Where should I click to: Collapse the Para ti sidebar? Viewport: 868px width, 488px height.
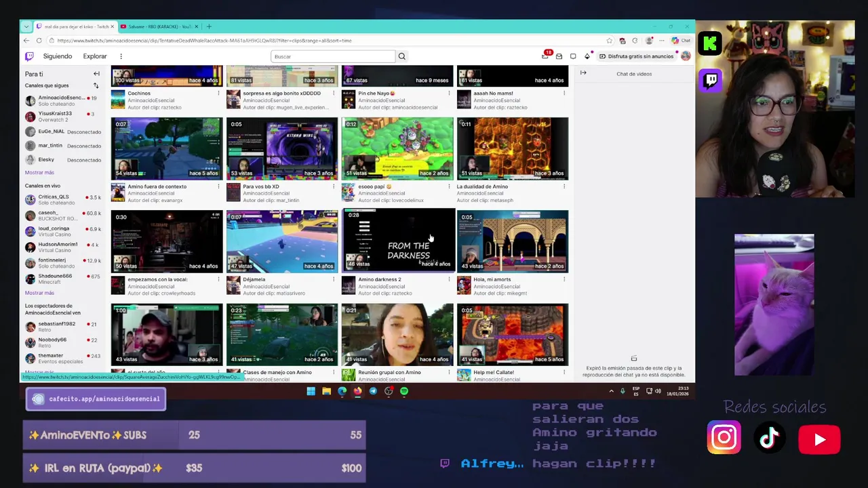point(96,74)
